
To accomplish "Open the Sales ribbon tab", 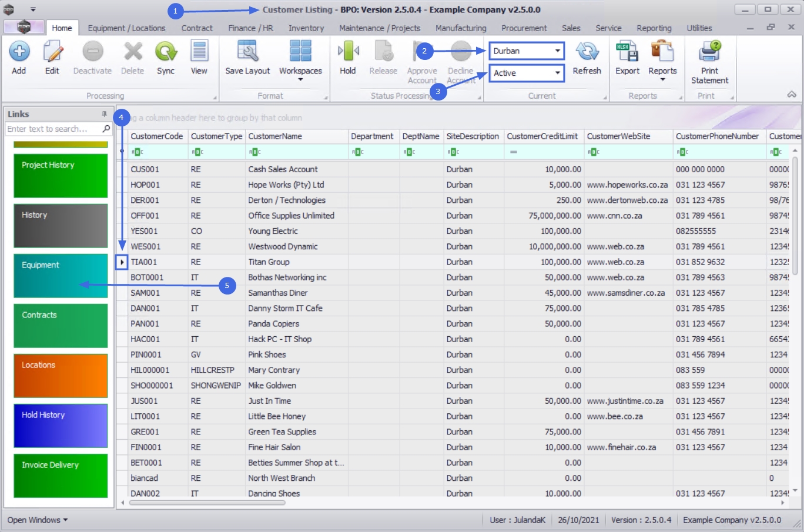I will 571,28.
